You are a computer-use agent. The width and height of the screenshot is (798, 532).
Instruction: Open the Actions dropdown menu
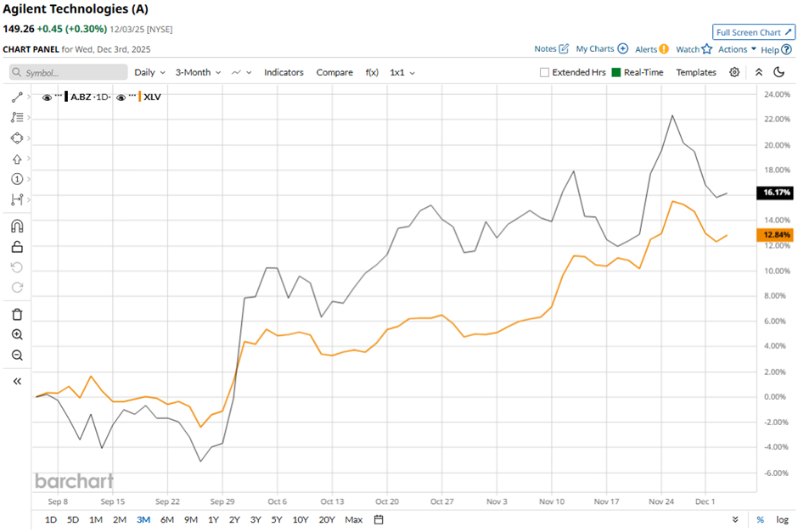737,49
